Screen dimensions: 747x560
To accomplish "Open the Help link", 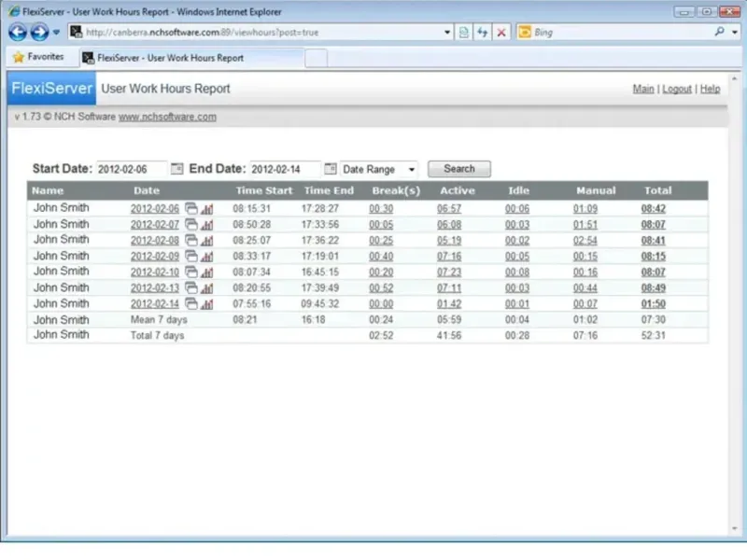I will pos(710,89).
